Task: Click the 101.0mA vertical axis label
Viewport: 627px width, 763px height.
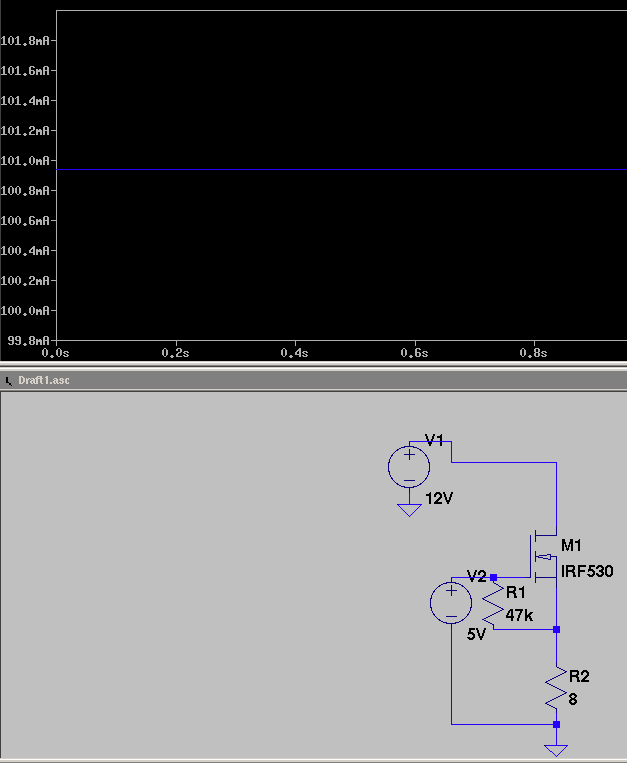Action: pyautogui.click(x=25, y=161)
